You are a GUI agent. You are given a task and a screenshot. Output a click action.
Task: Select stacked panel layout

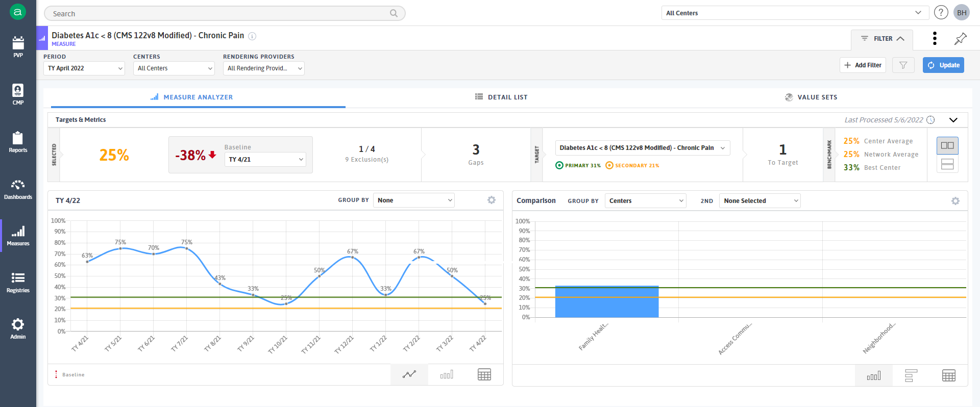coord(947,164)
